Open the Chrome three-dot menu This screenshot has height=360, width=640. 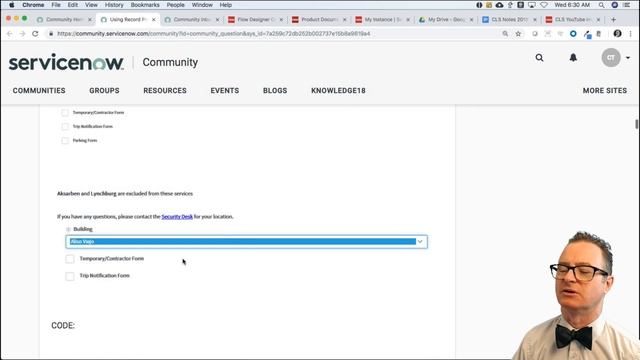[631, 34]
